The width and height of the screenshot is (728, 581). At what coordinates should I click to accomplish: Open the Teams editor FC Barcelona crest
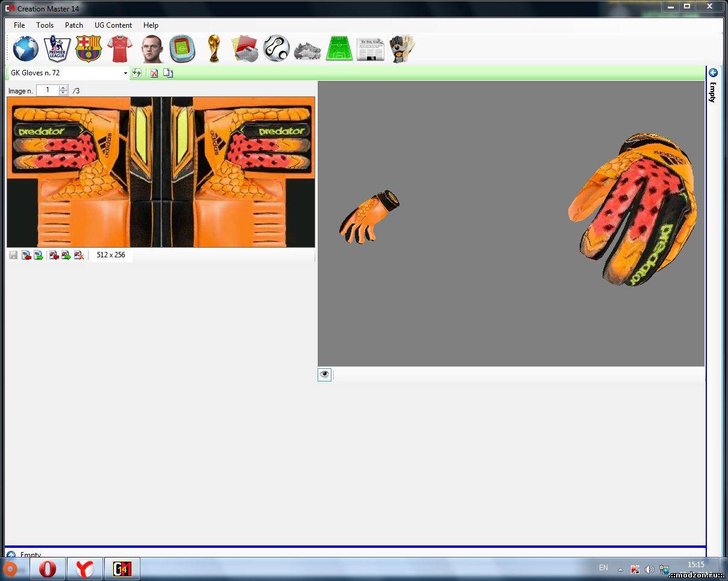click(88, 49)
